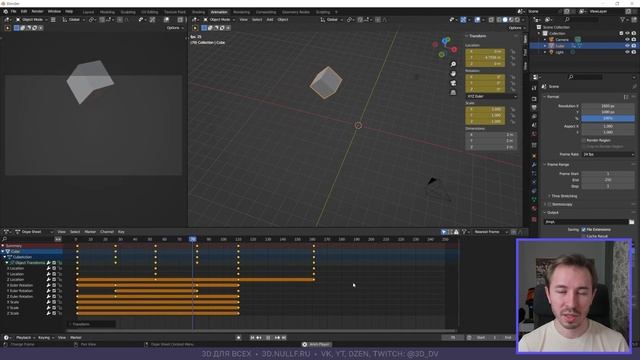Click the pan hand gizmo in viewport
The width and height of the screenshot is (640, 360).
tap(453, 73)
